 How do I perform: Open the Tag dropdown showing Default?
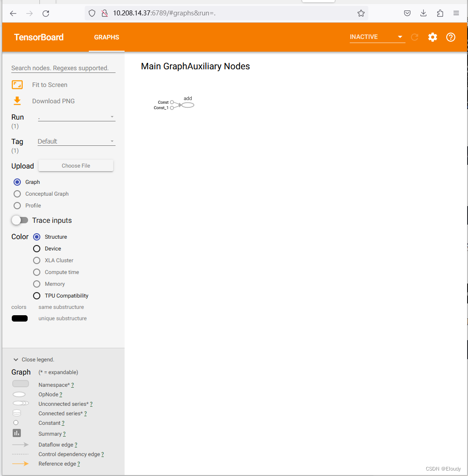pos(76,141)
